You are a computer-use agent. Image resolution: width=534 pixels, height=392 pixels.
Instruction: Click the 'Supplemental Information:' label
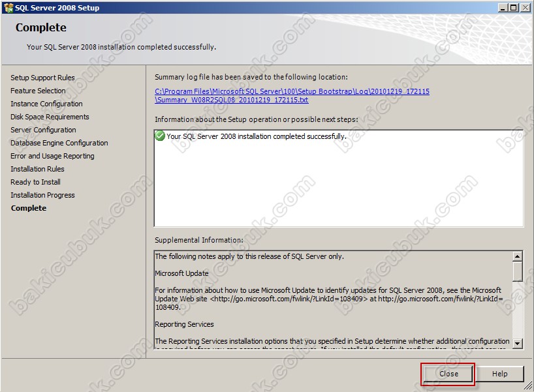coord(199,240)
